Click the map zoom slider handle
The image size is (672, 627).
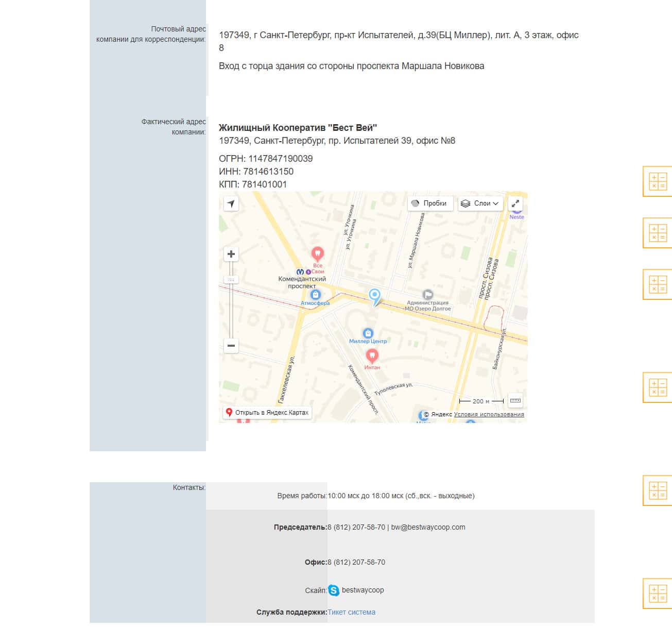coord(231,280)
